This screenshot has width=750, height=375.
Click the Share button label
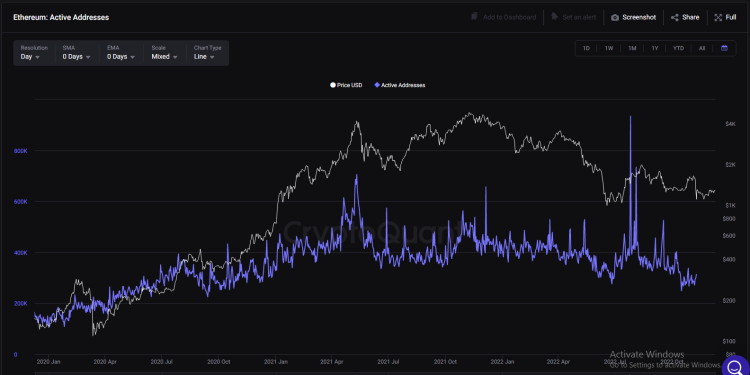click(x=691, y=17)
